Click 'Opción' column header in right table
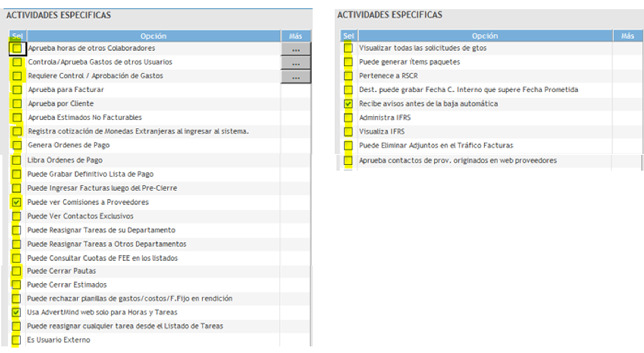 485,36
